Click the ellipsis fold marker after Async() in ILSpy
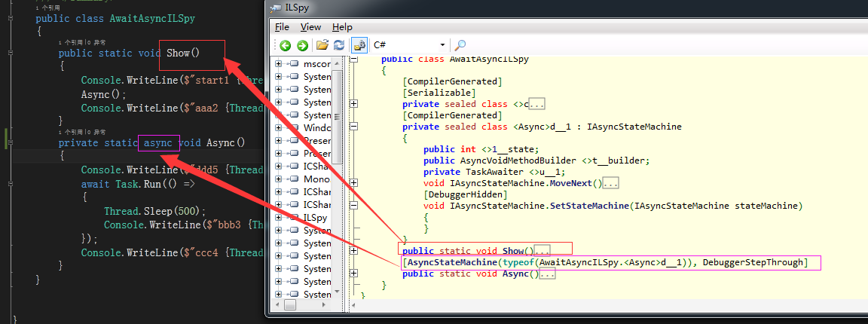The height and width of the screenshot is (324, 868). (x=547, y=274)
